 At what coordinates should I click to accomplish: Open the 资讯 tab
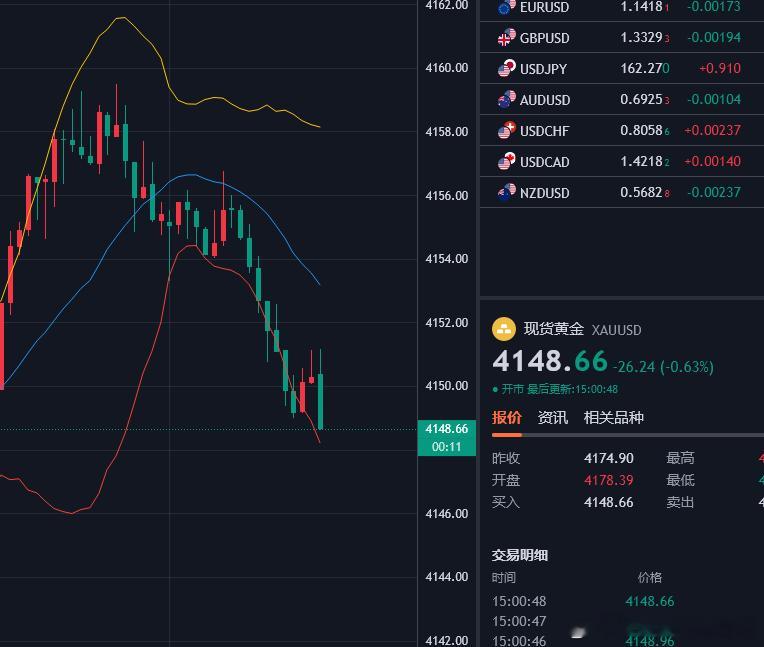(553, 418)
